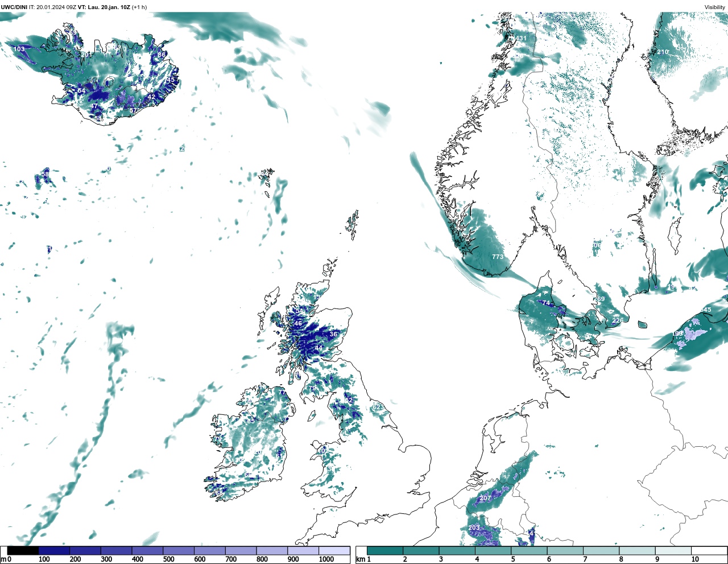Click the '(+1 h)' forecast offset text
The width and height of the screenshot is (728, 564).
(x=139, y=7)
